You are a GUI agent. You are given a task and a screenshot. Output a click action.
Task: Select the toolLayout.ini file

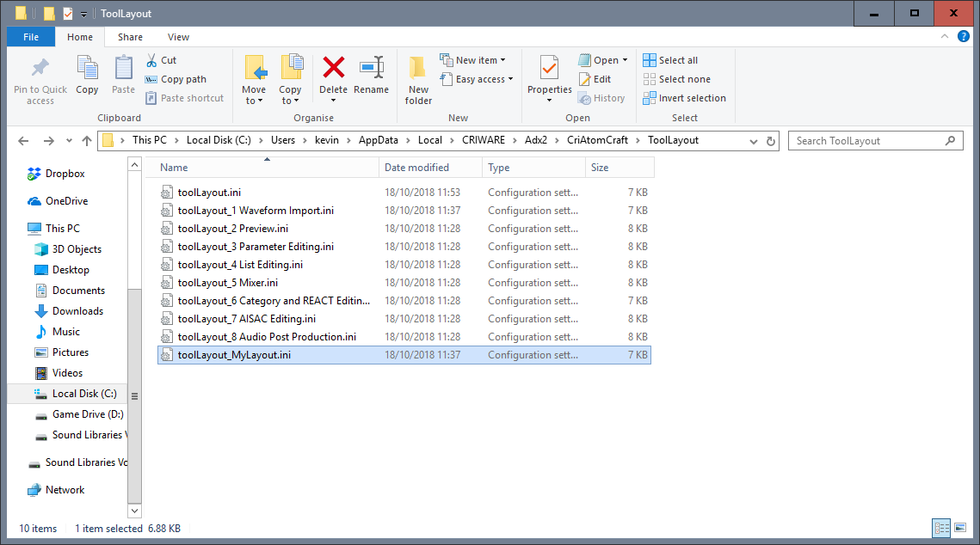404,193
